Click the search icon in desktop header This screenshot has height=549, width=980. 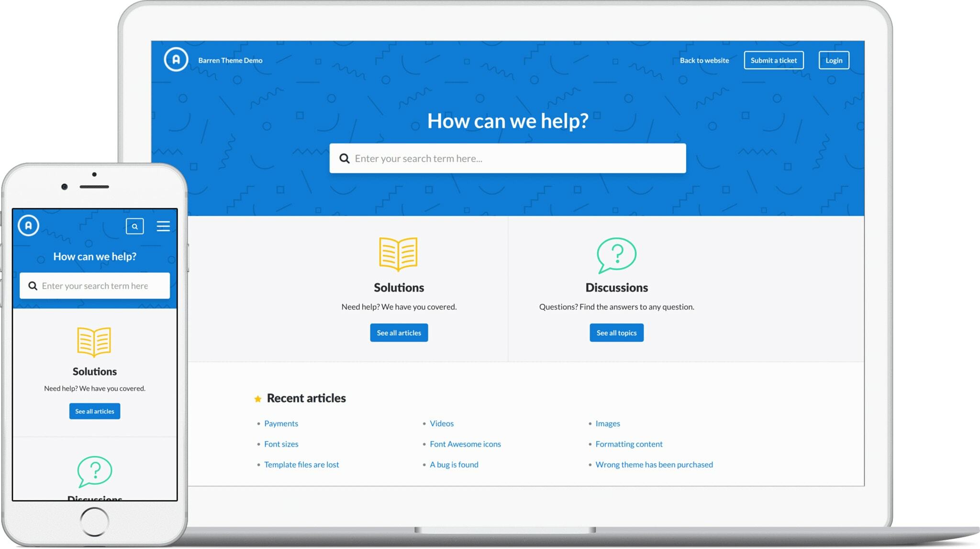(344, 157)
